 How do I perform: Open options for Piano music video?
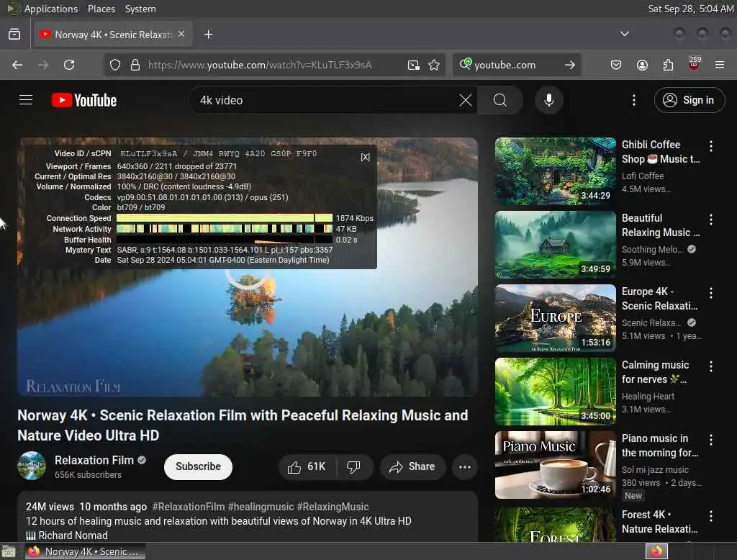pos(711,440)
